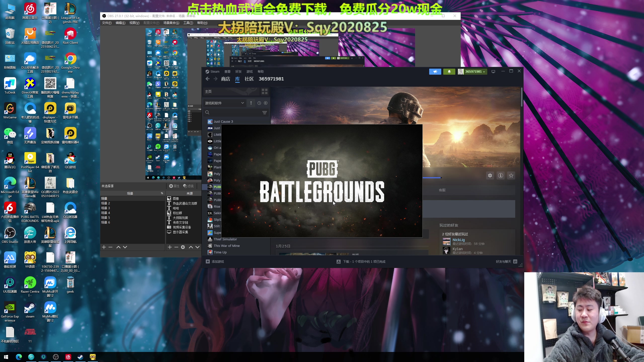Image resolution: width=644 pixels, height=362 pixels.
Task: Open PUBG game settings gear icon
Action: [x=490, y=175]
